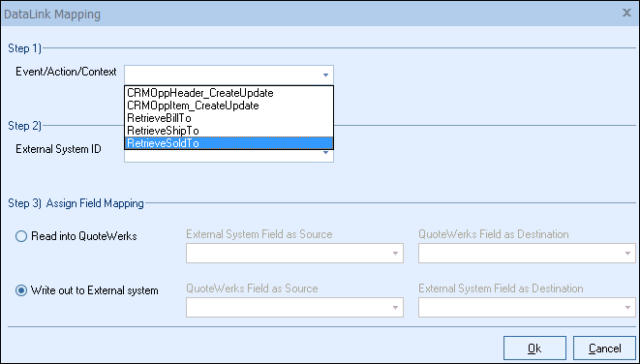Open the External System ID dropdown
640x364 pixels.
click(x=325, y=153)
